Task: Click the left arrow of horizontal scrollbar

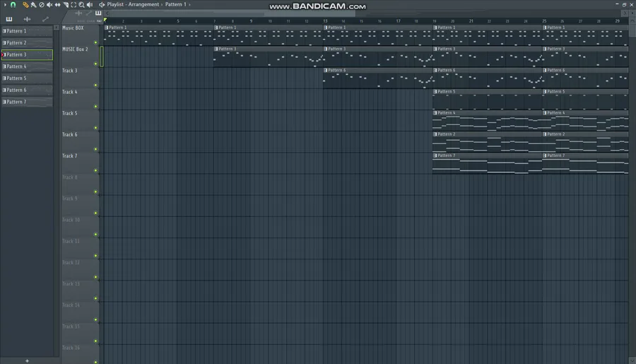Action: click(x=107, y=13)
